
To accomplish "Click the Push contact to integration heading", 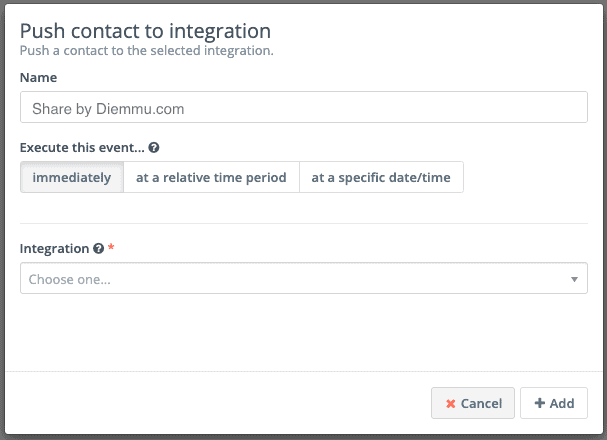I will 145,30.
